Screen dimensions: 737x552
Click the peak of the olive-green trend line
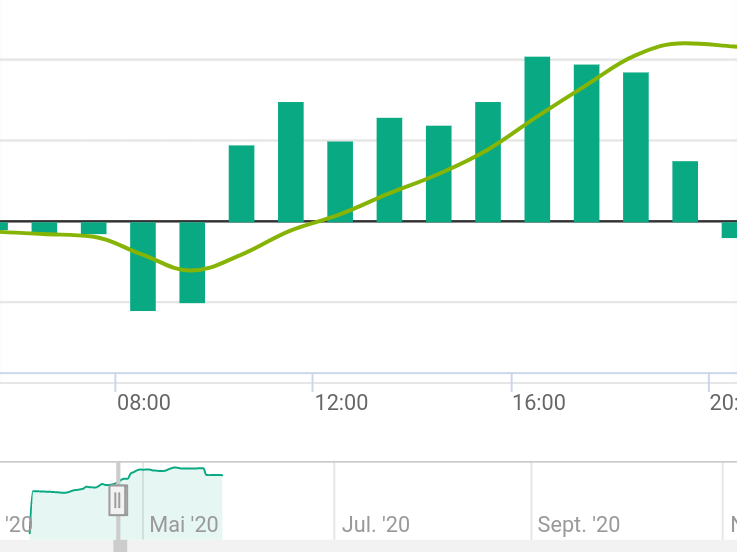(682, 44)
